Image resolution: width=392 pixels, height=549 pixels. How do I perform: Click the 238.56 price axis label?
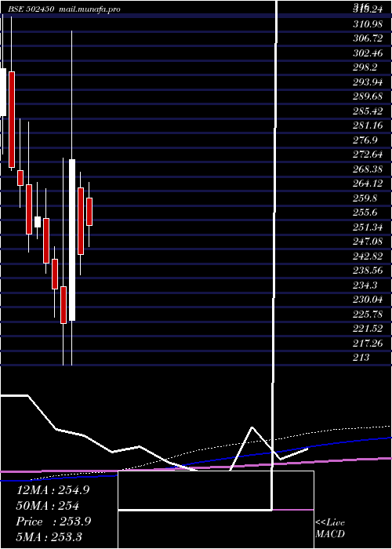tap(368, 271)
